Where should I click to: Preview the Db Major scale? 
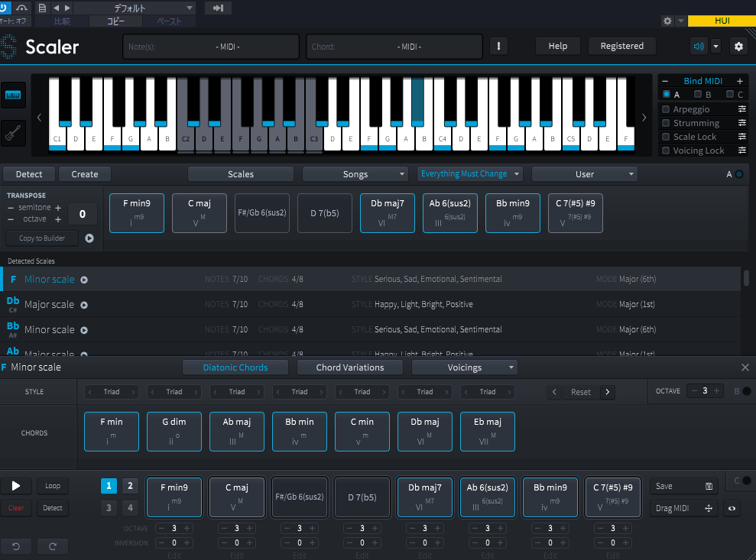click(84, 305)
